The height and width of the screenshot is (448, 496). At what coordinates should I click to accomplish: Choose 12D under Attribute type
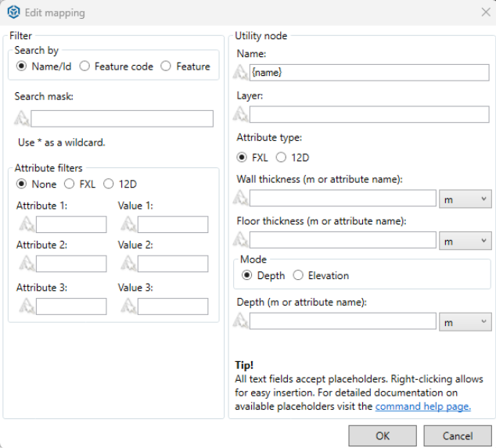click(282, 157)
